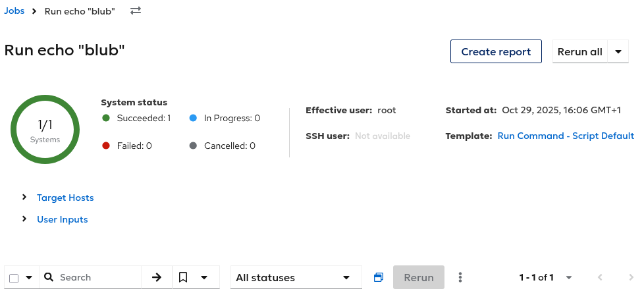Navigate to Jobs breadcrumb
Viewport: 644px width, 297px height.
(x=14, y=11)
